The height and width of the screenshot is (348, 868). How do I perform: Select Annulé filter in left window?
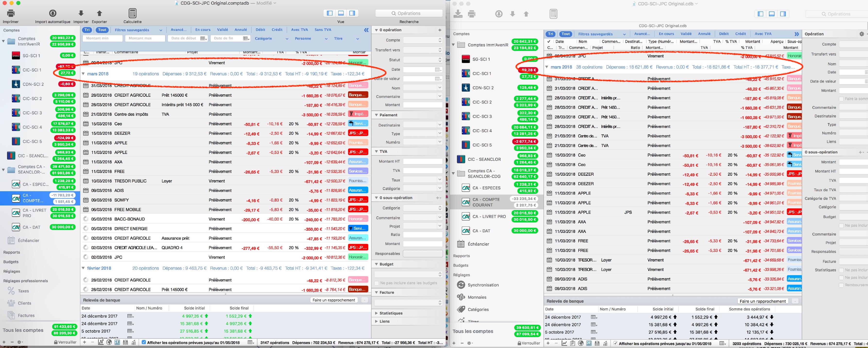coord(240,30)
